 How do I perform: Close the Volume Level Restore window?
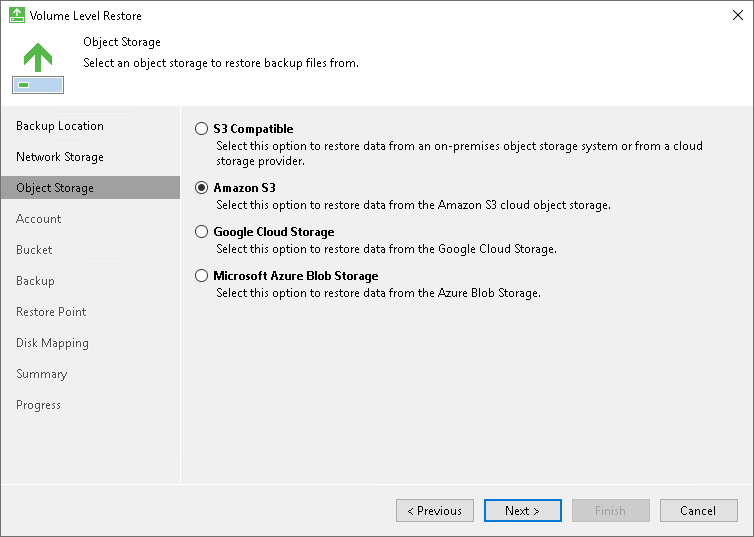[x=738, y=15]
